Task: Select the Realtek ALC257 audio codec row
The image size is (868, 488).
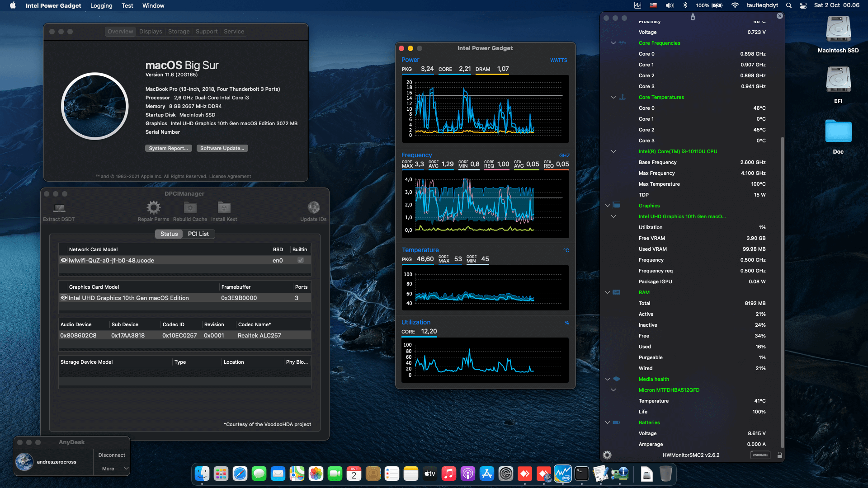Action: point(185,335)
